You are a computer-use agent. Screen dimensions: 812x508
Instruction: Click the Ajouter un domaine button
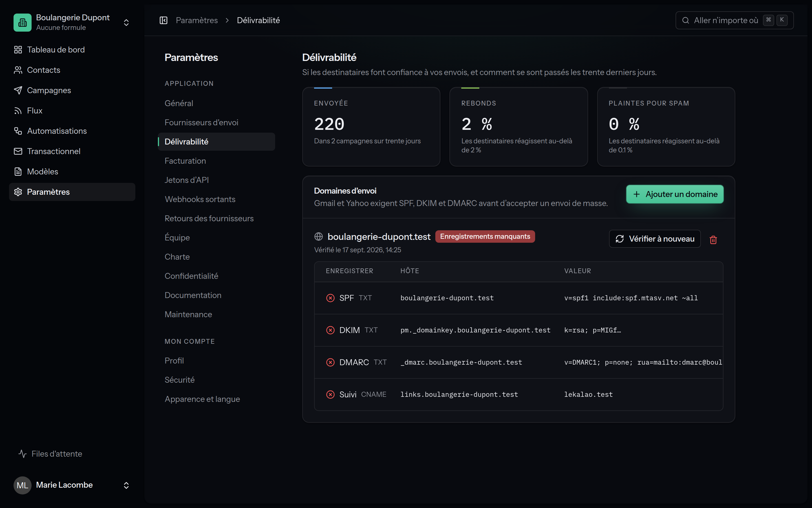[675, 194]
